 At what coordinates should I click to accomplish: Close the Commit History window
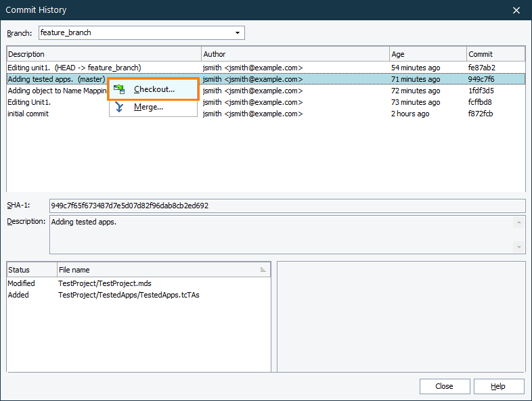[x=516, y=10]
